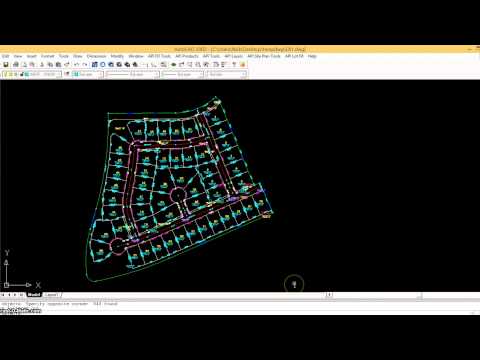Open the Help menu

[x=312, y=56]
